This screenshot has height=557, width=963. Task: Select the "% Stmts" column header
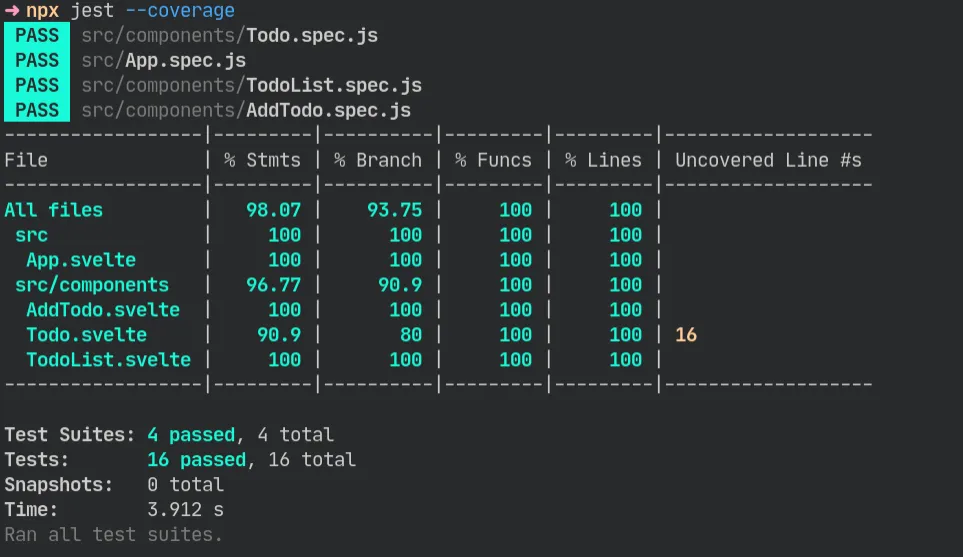pos(262,160)
